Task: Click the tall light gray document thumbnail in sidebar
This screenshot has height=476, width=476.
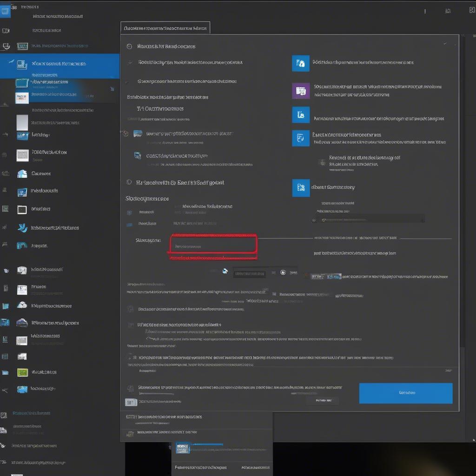Action: [22, 123]
